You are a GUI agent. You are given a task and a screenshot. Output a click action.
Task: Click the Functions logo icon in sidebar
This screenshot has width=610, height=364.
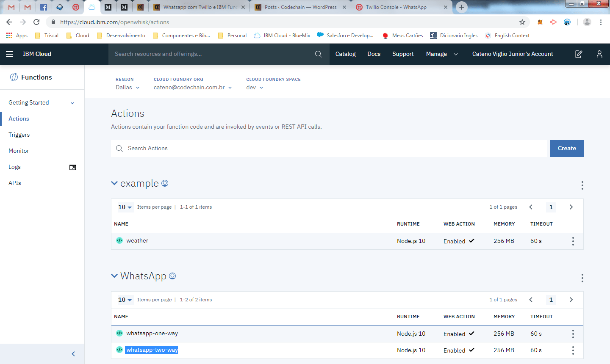[x=14, y=77]
